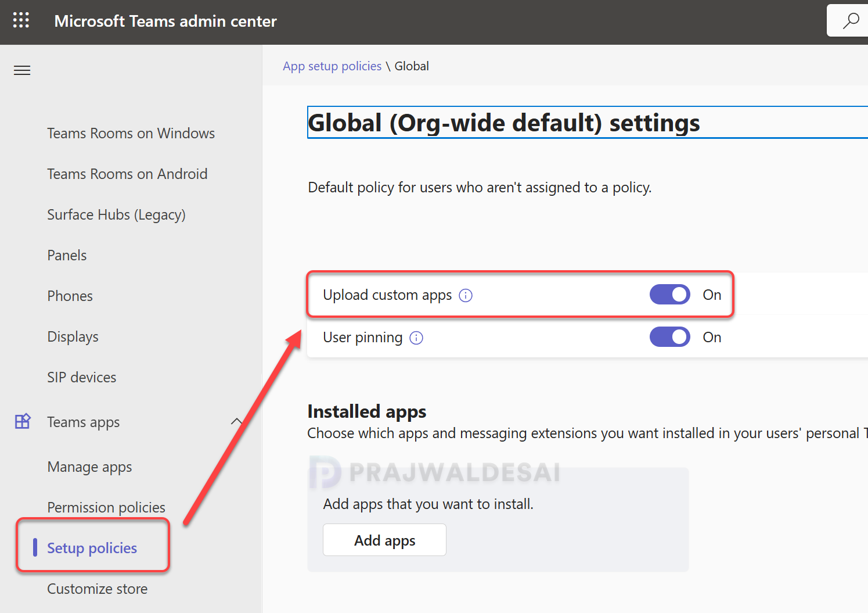Click Microsoft Teams admin center title
This screenshot has height=613, width=868.
pos(165,21)
